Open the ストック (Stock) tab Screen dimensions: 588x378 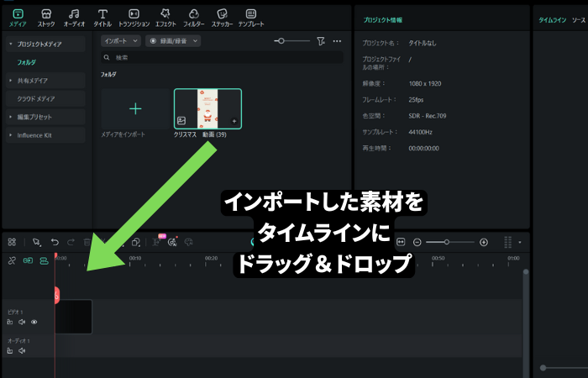click(46, 18)
